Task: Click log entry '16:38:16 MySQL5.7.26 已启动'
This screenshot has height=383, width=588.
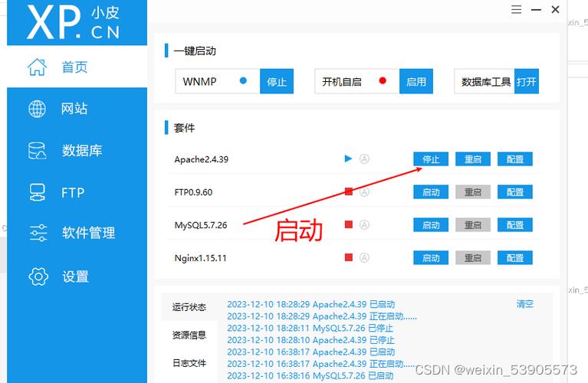Action: click(x=310, y=375)
